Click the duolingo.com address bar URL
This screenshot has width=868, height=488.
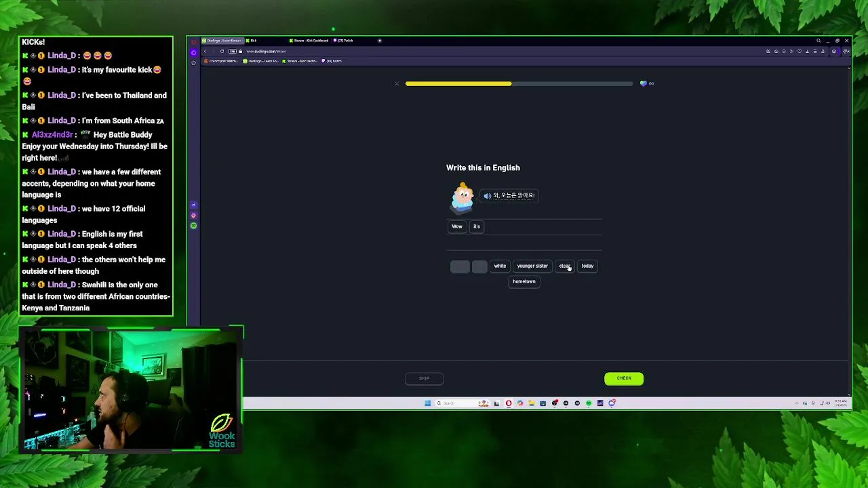266,52
